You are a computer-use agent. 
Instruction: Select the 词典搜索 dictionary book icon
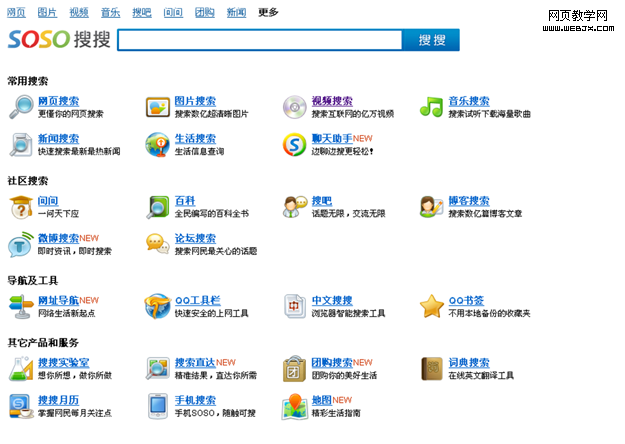(x=431, y=368)
